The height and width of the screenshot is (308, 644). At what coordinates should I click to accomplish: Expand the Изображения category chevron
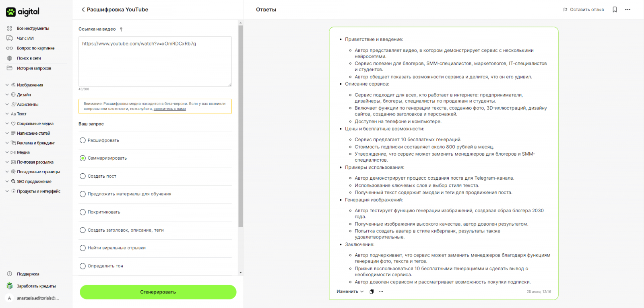(7, 85)
